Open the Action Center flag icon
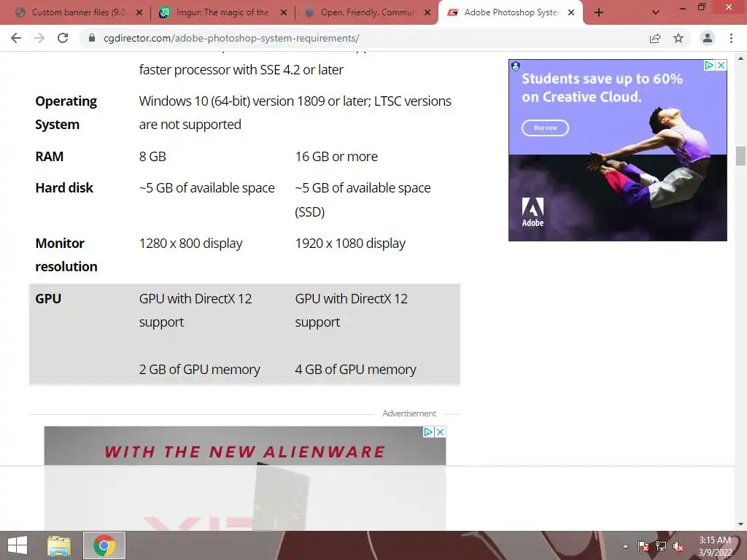The image size is (747, 560). (x=643, y=546)
